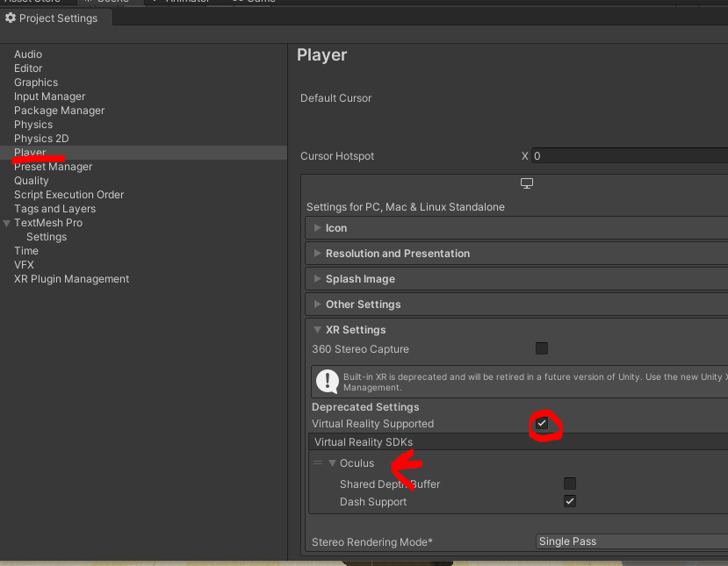
Task: Go to Graphics settings
Action: pos(36,82)
